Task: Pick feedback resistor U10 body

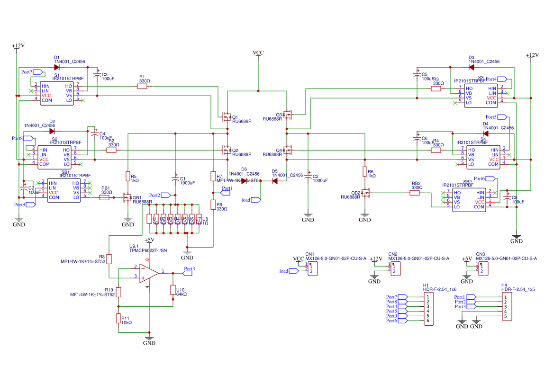Action: pos(173,290)
